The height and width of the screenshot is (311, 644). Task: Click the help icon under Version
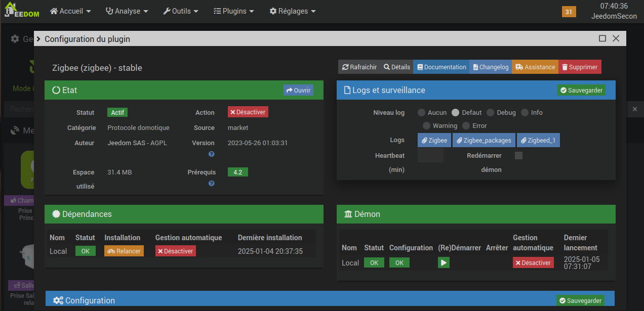pyautogui.click(x=212, y=154)
